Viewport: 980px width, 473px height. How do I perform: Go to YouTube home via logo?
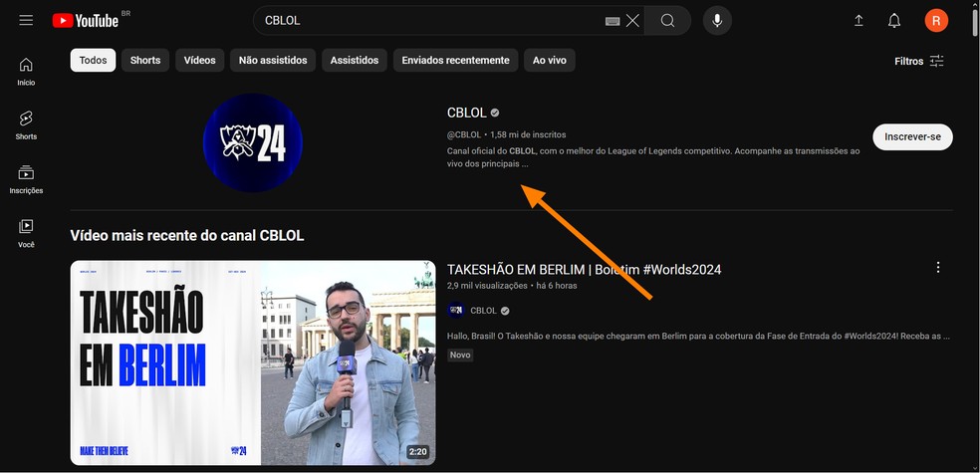86,21
